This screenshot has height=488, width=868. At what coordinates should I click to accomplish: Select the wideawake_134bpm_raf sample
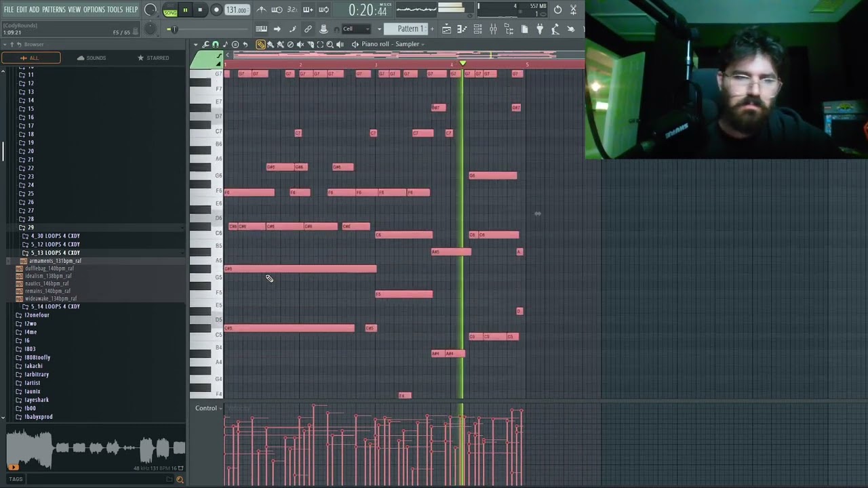(46, 299)
